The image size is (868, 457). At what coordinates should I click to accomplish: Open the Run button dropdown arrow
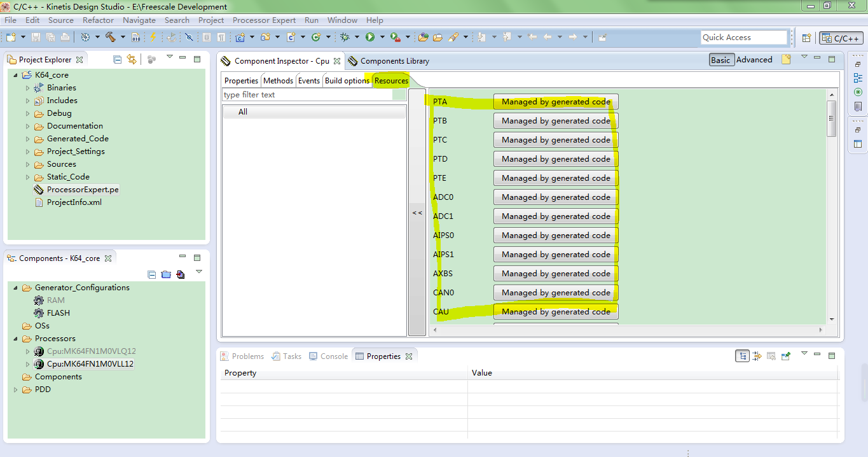click(x=382, y=38)
